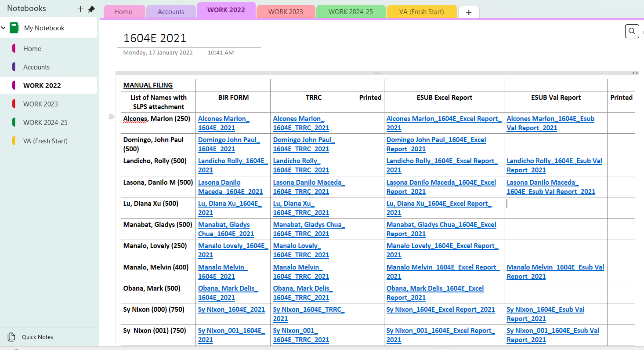Image resolution: width=644 pixels, height=350 pixels.
Task: Open Manabat, Gladys Chua_1604E_Excel Report_2021 link
Action: tap(441, 229)
